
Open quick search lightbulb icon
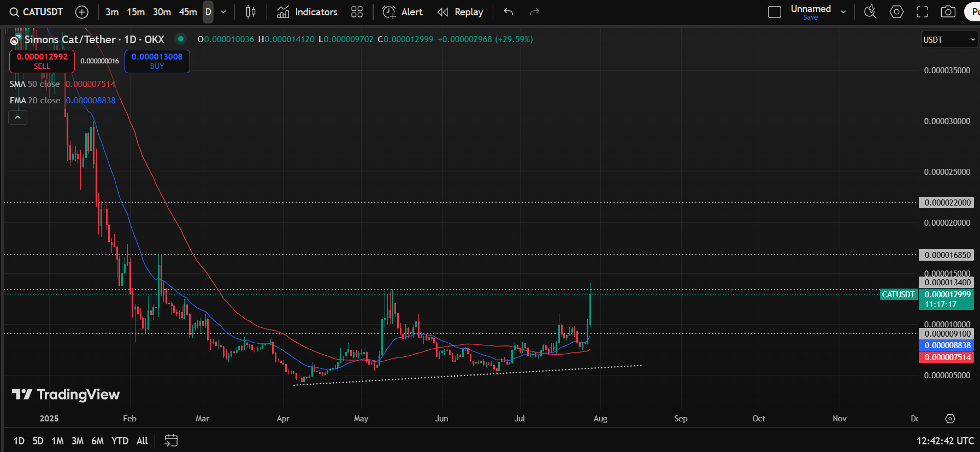point(870,12)
